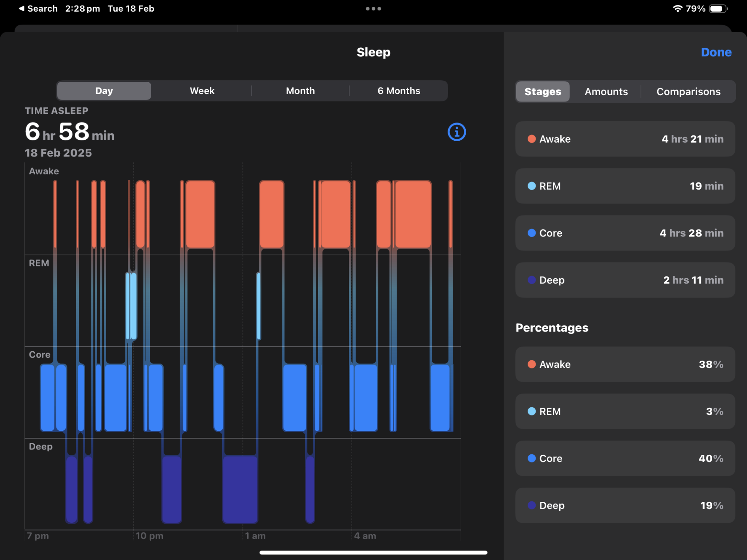Switch chart to Month view
Image resolution: width=747 pixels, height=560 pixels.
click(300, 91)
